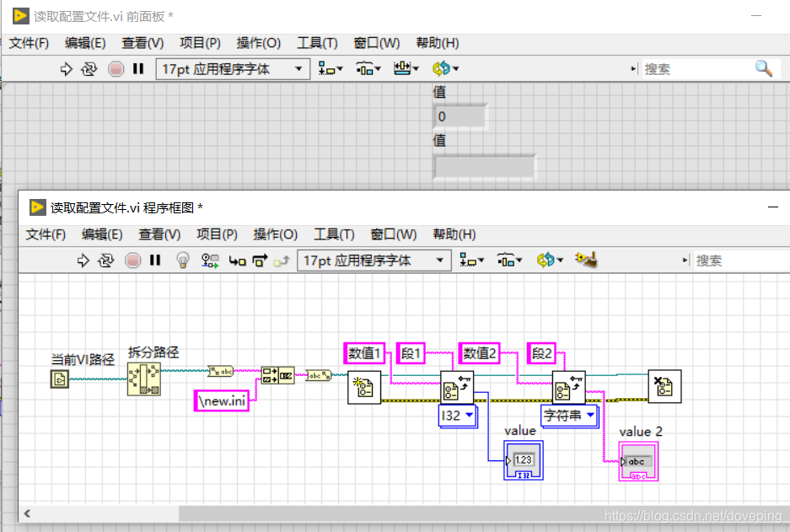The width and height of the screenshot is (790, 532).
Task: Open Resize Objects menu in front panel
Action: (406, 68)
